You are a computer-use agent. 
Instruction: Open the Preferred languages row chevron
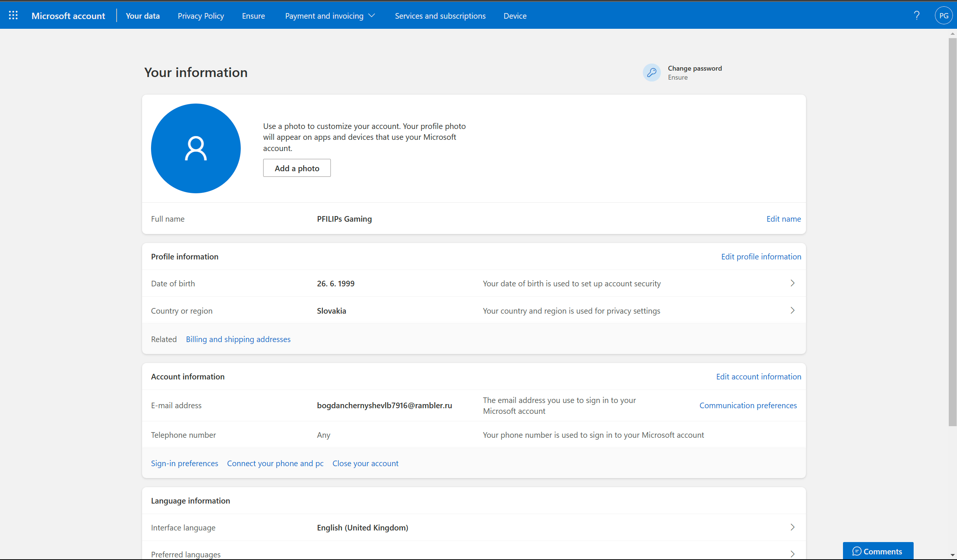click(x=792, y=554)
